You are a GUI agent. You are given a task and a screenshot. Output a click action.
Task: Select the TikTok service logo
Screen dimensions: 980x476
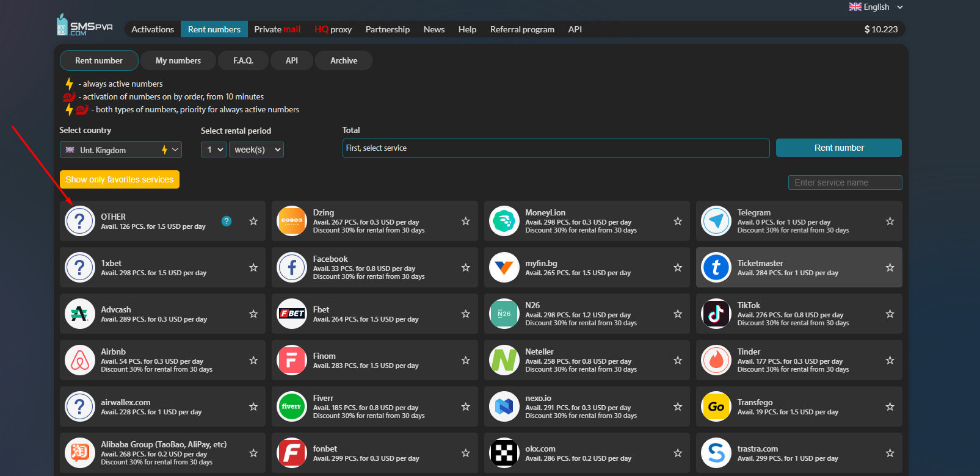click(716, 314)
